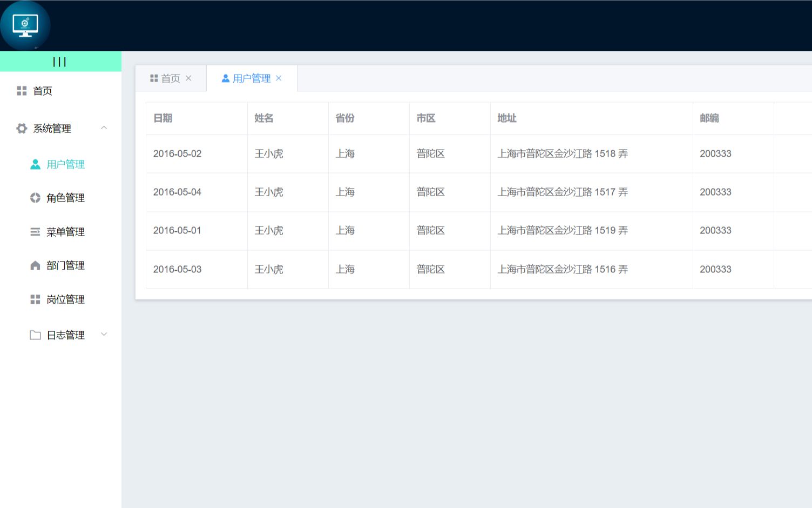Image resolution: width=812 pixels, height=508 pixels.
Task: Click 200333 in the 2016-05-02 row
Action: pos(715,154)
